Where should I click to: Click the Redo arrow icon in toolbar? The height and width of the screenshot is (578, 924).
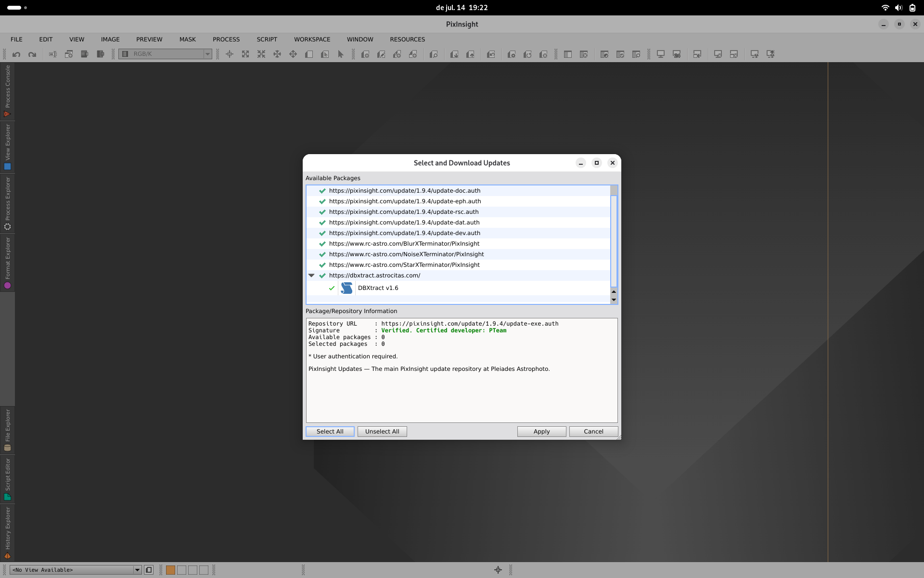click(32, 54)
